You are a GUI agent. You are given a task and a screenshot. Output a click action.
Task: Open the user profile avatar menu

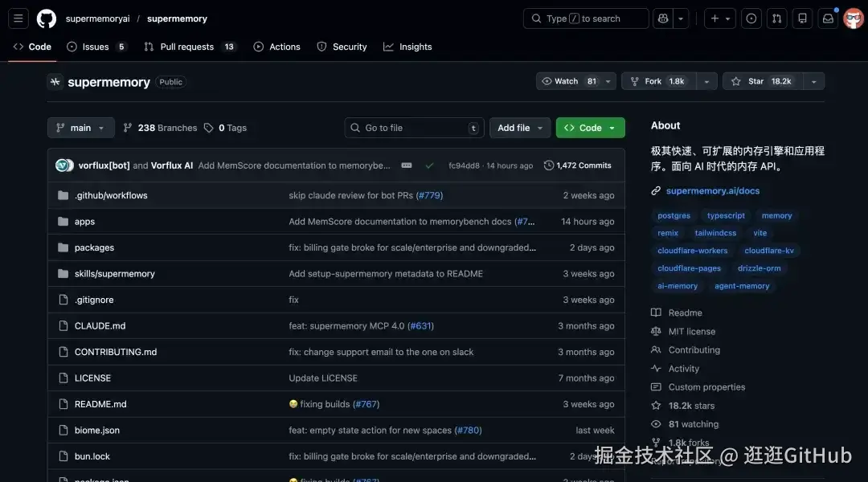853,18
